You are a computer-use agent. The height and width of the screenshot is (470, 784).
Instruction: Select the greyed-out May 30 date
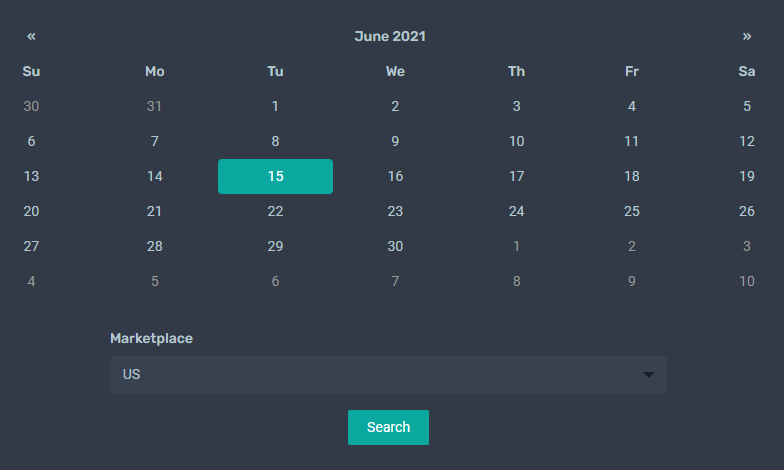31,106
